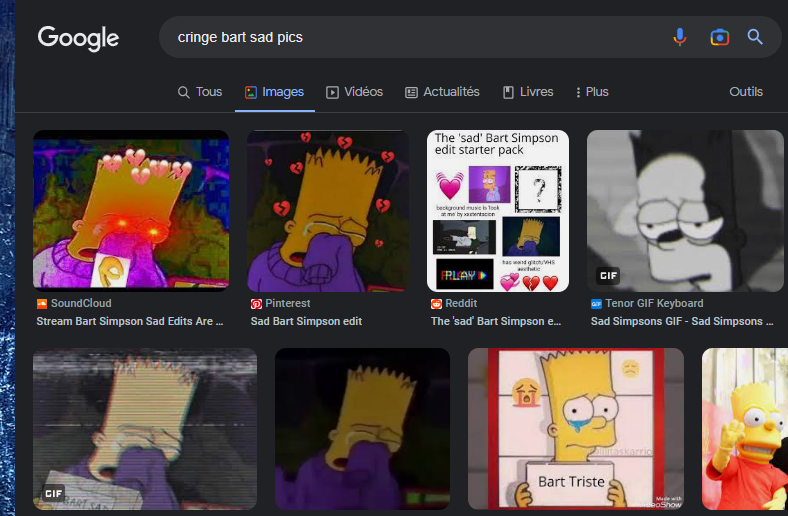Click the Tenor GIF Keyboard source name

coord(654,303)
